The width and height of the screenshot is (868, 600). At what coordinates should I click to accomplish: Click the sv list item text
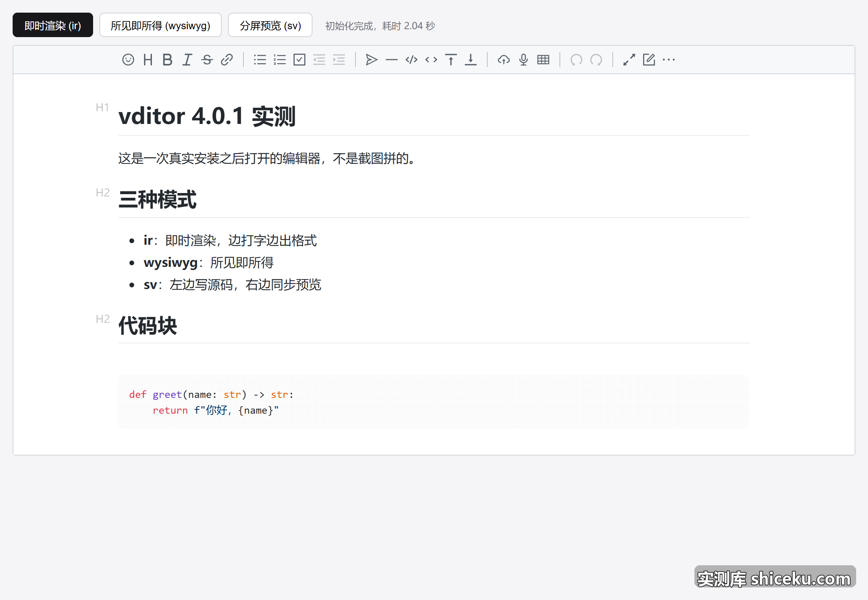tap(232, 285)
